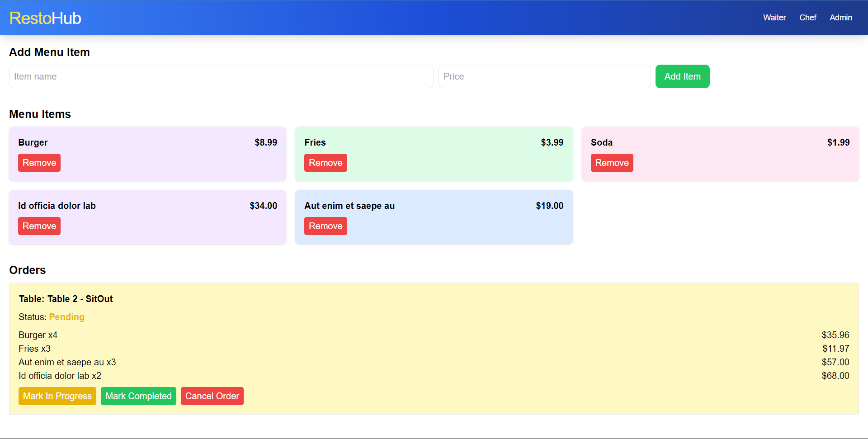Mark Table 2 order In Progress
Viewport: 868px width, 439px height.
(57, 396)
